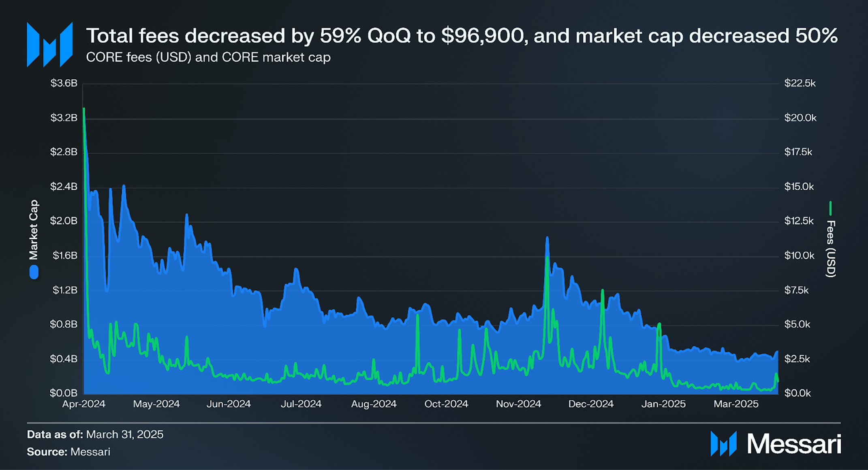Click the Oct-2024 x-axis label
The image size is (868, 470).
[446, 404]
